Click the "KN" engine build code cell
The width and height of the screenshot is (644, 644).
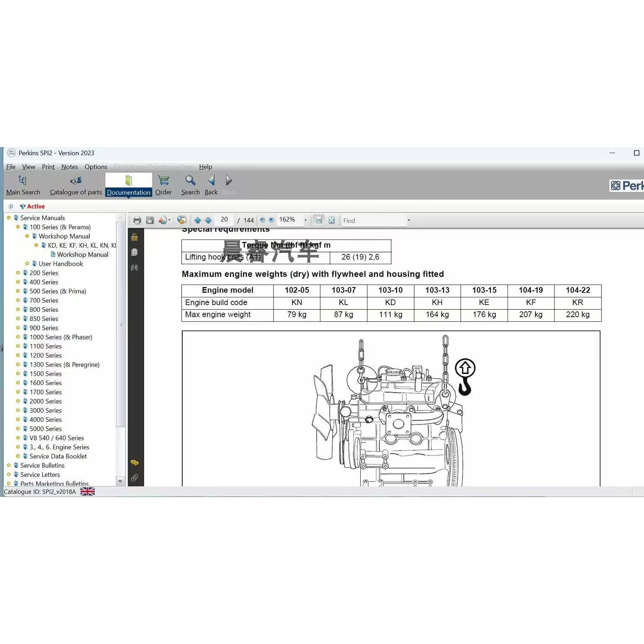(297, 303)
